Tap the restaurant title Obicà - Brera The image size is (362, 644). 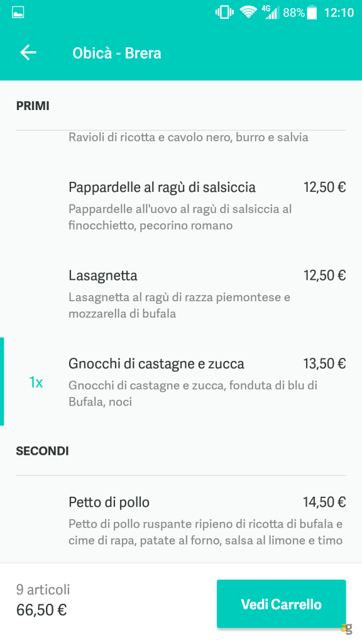[x=118, y=53]
